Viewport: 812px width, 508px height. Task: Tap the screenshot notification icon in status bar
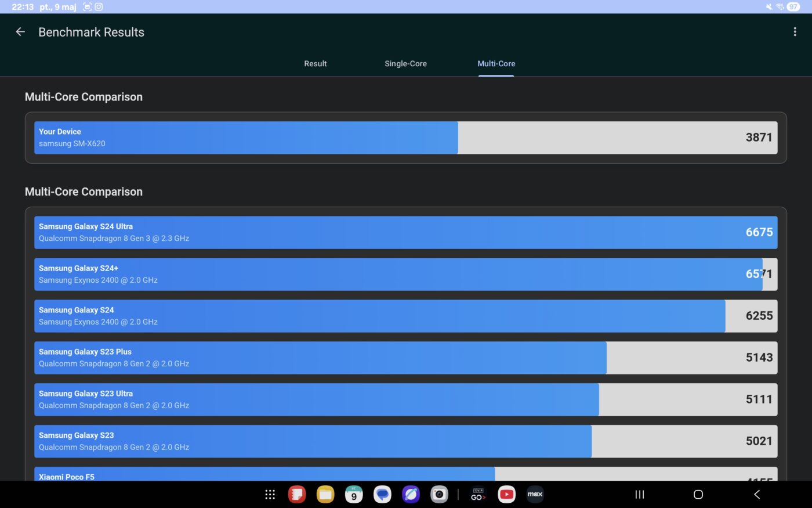point(87,7)
